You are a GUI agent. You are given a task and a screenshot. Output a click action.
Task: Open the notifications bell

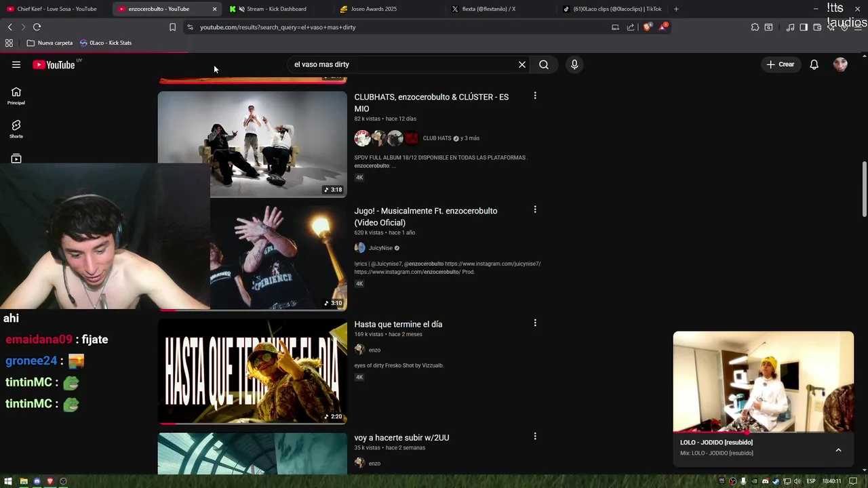[814, 64]
